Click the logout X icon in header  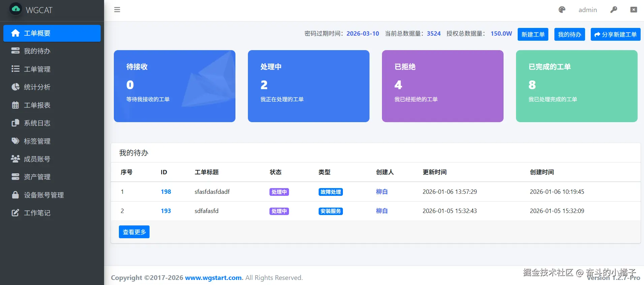pyautogui.click(x=634, y=10)
